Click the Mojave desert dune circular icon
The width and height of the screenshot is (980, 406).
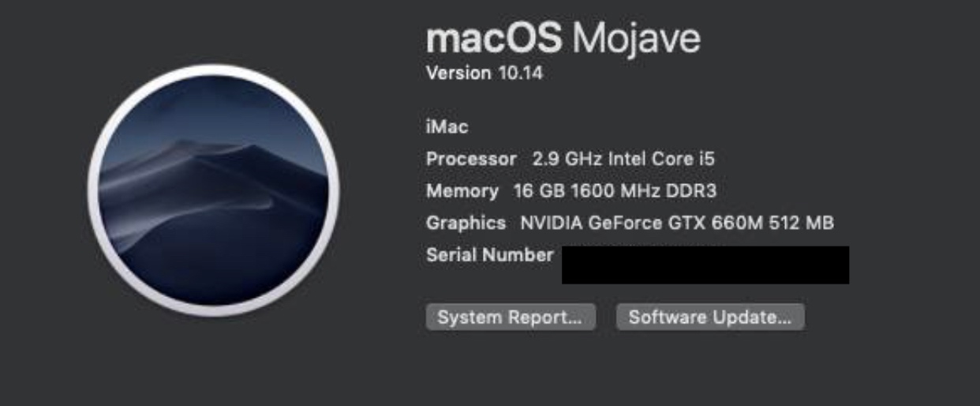213,191
